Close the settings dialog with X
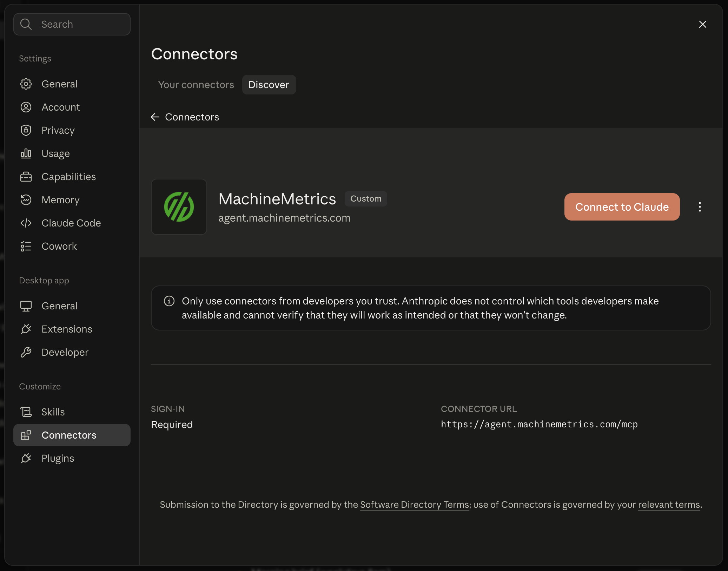 click(x=703, y=24)
